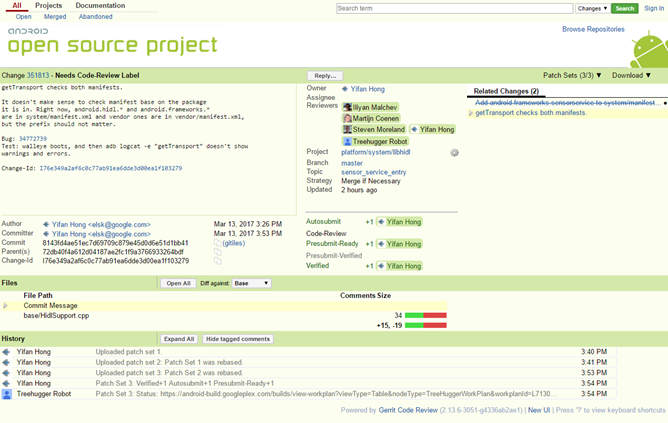Image resolution: width=668 pixels, height=423 pixels.
Task: Open the Patch Sets (3/3) dropdown
Action: [x=572, y=75]
